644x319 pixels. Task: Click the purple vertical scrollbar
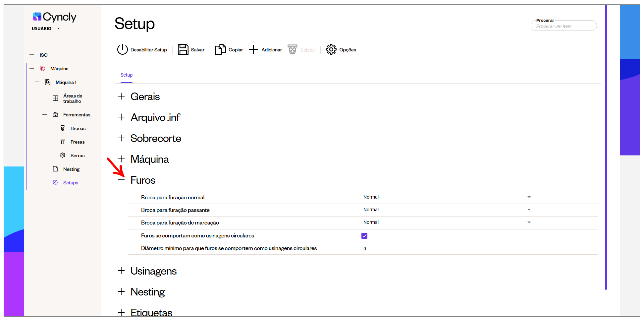coord(606,148)
